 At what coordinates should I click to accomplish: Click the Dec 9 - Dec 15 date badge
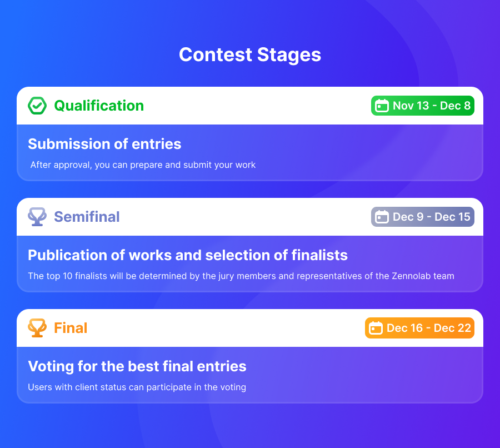tap(423, 217)
